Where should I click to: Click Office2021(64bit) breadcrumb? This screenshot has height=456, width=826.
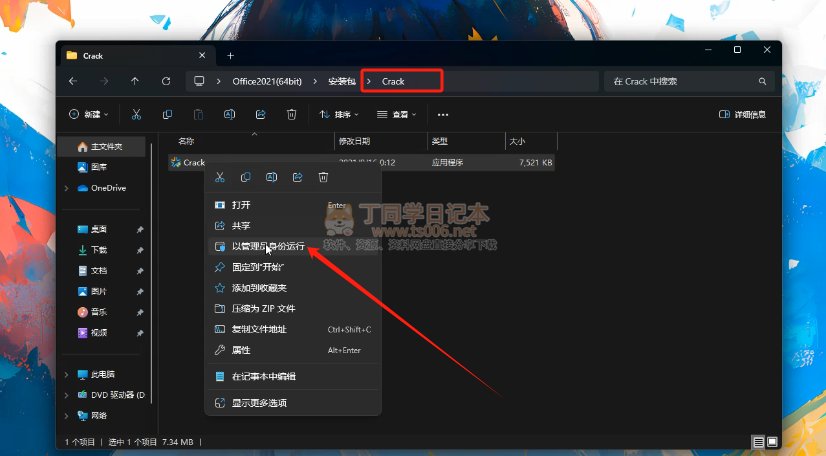[x=267, y=81]
